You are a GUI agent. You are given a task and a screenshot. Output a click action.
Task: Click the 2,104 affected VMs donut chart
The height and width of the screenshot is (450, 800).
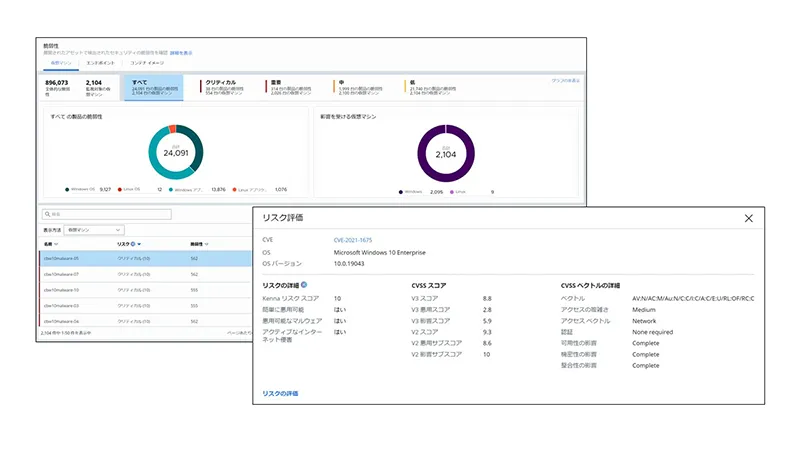tap(446, 153)
